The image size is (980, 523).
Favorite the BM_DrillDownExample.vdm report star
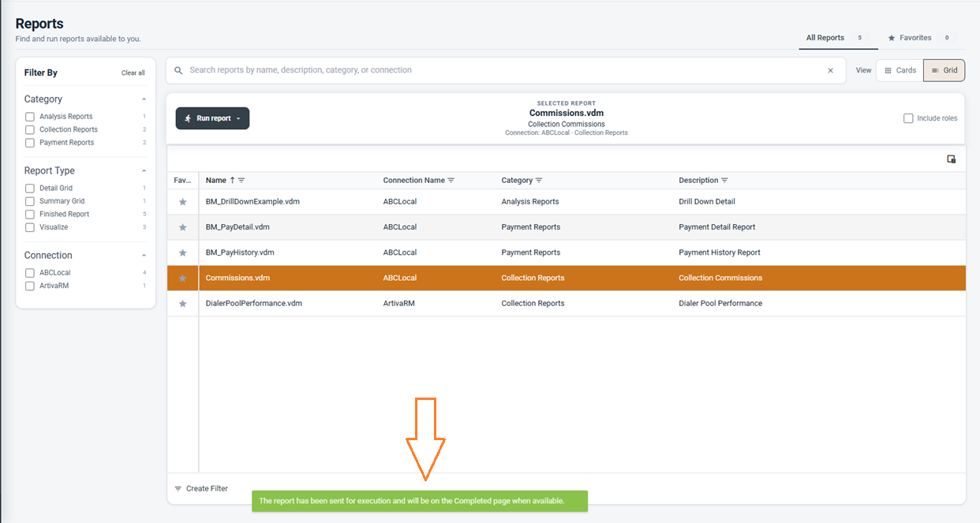182,202
